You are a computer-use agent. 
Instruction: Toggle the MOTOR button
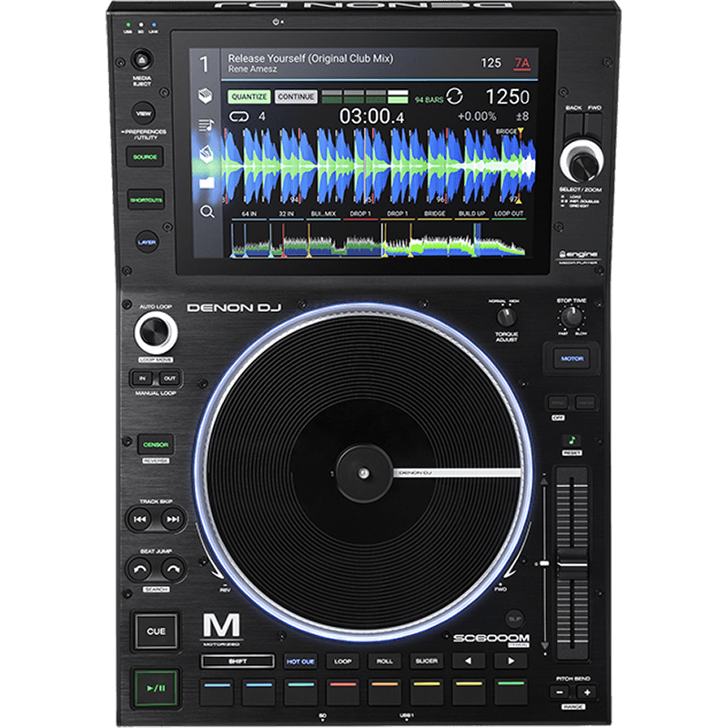pyautogui.click(x=572, y=359)
